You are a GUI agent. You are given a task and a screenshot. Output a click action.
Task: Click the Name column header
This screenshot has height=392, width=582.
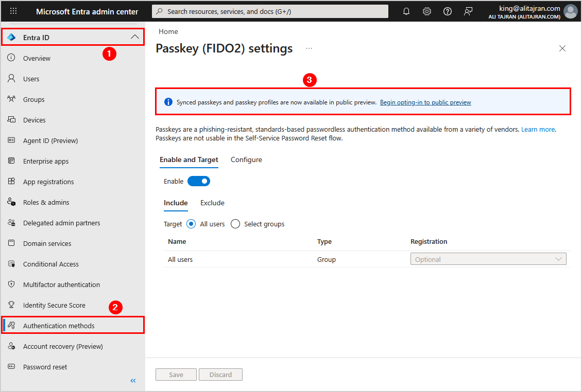coord(177,241)
